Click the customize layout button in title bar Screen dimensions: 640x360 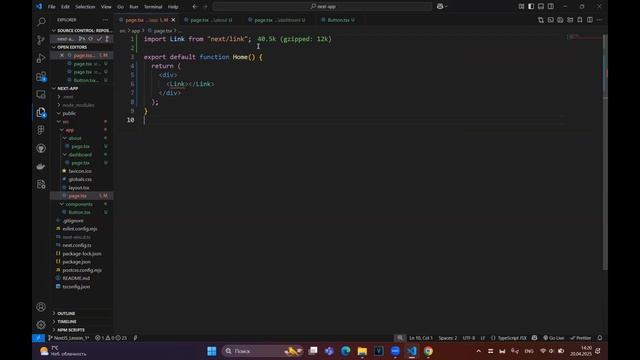(x=521, y=7)
